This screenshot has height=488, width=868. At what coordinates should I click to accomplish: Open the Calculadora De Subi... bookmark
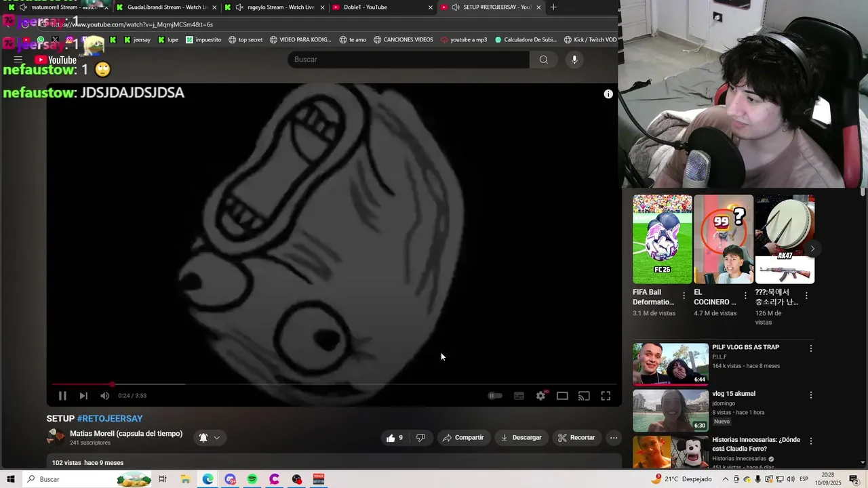(526, 40)
